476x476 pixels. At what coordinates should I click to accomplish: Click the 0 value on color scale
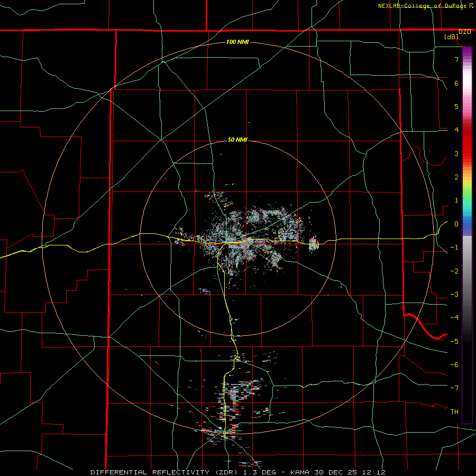(456, 224)
